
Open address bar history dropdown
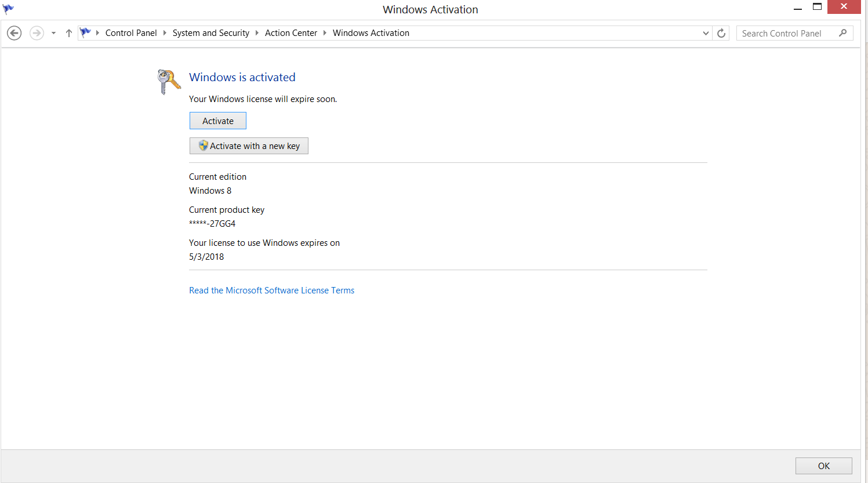tap(706, 33)
